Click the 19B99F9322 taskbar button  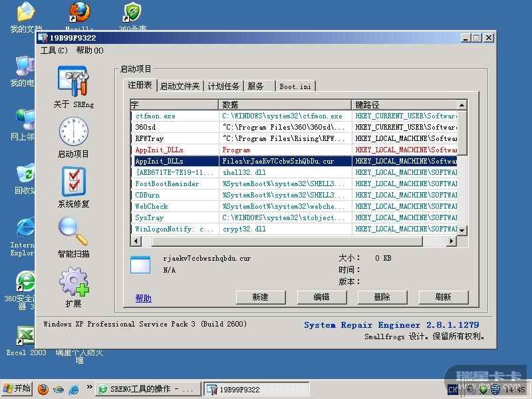point(257,389)
